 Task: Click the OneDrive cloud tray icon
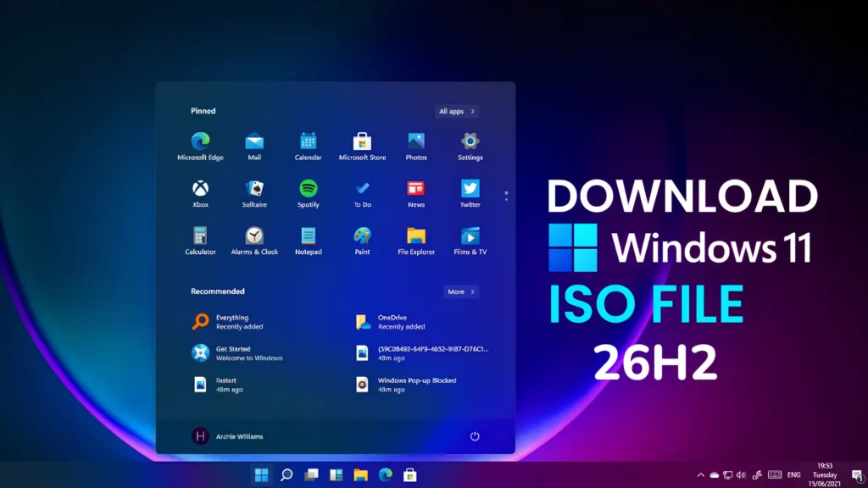pos(714,474)
